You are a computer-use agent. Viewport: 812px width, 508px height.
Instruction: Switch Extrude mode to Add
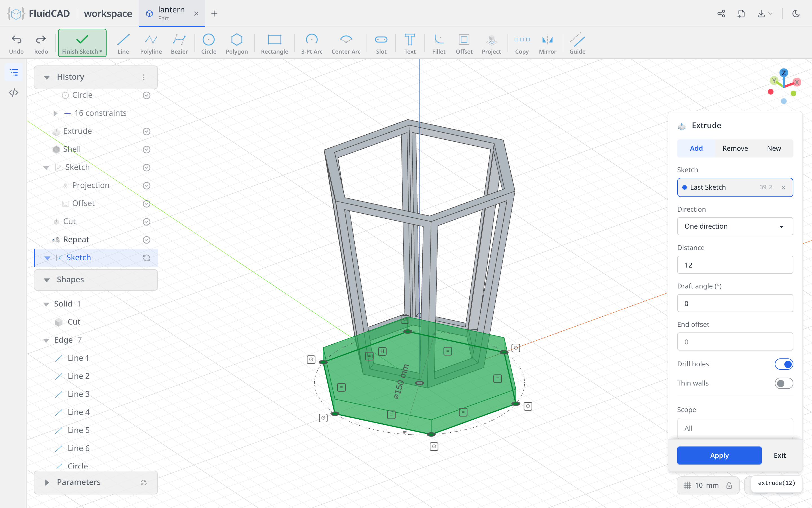click(x=696, y=148)
